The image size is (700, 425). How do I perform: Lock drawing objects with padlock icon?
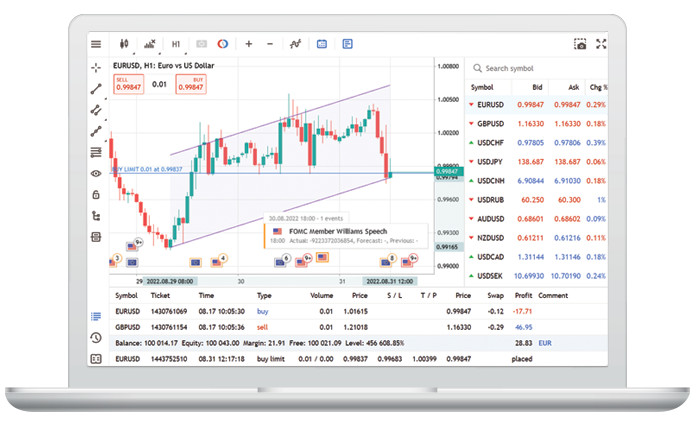click(96, 194)
